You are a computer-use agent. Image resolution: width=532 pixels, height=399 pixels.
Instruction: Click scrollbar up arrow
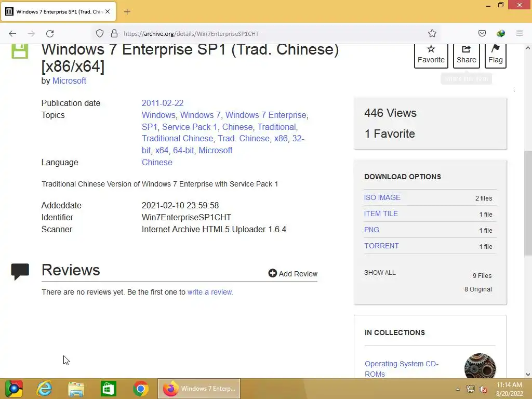pos(528,48)
